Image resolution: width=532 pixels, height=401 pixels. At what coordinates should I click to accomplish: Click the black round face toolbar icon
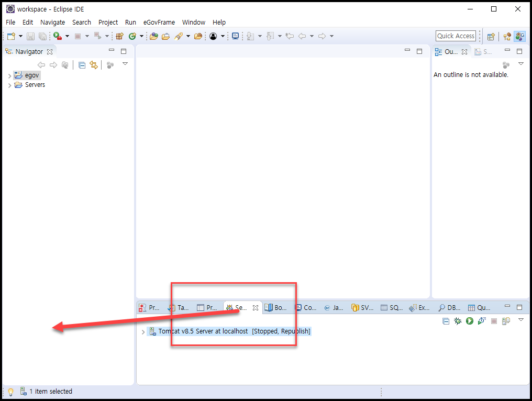(x=213, y=36)
